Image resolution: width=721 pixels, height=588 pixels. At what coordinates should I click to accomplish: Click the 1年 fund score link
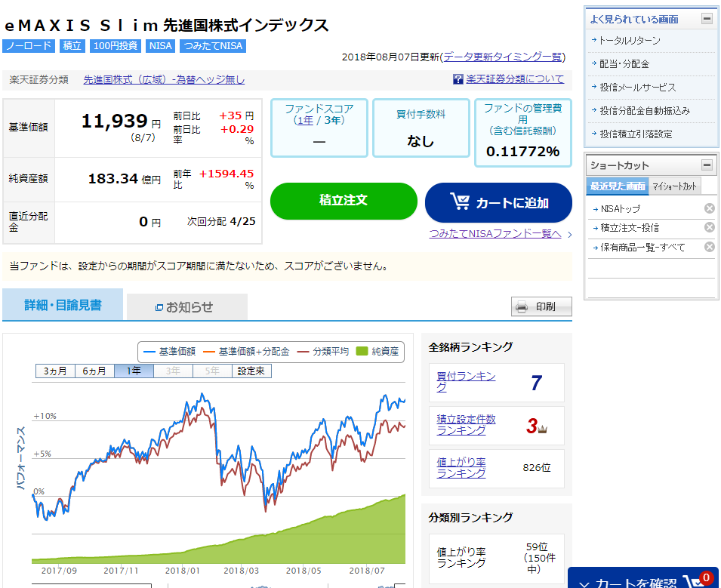[305, 121]
